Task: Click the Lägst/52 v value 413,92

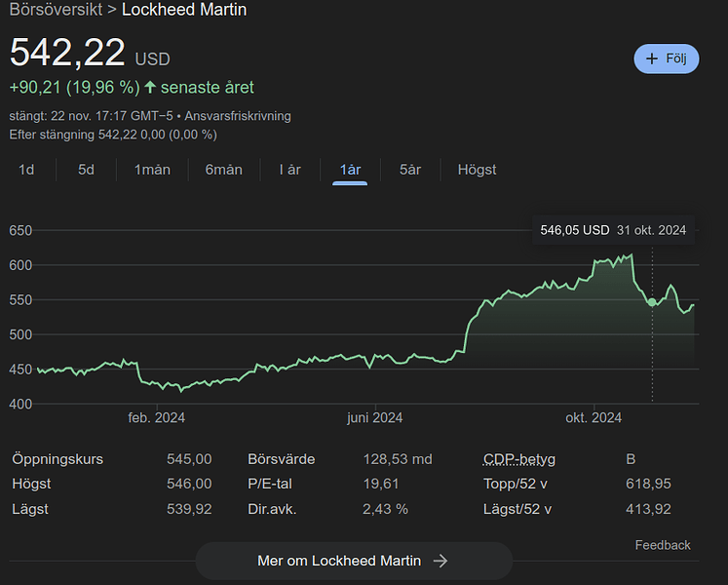Action: (x=648, y=509)
